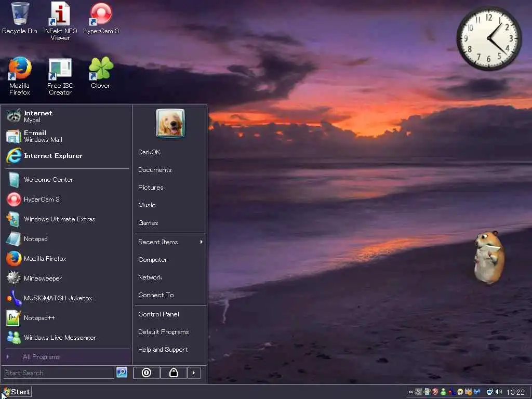Screen dimensions: 532x399
Task: Open Windows Mail E-mail entry
Action: [x=67, y=136]
